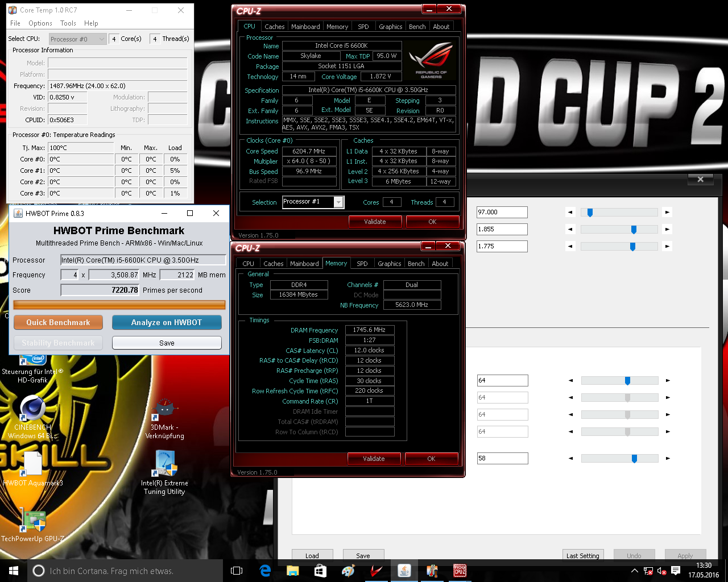Switch to Graphics tab in lower CPU-Z window
The width and height of the screenshot is (728, 582).
tap(390, 264)
